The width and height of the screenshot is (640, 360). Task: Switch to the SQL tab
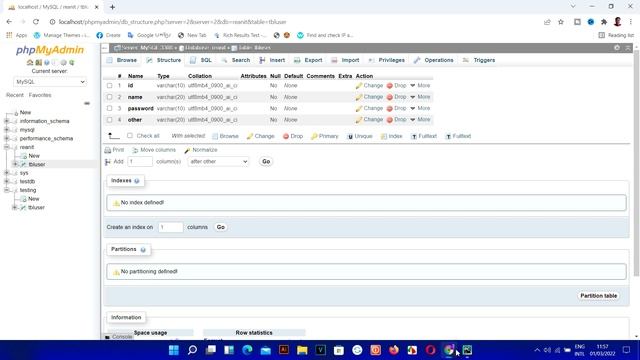tap(202, 60)
